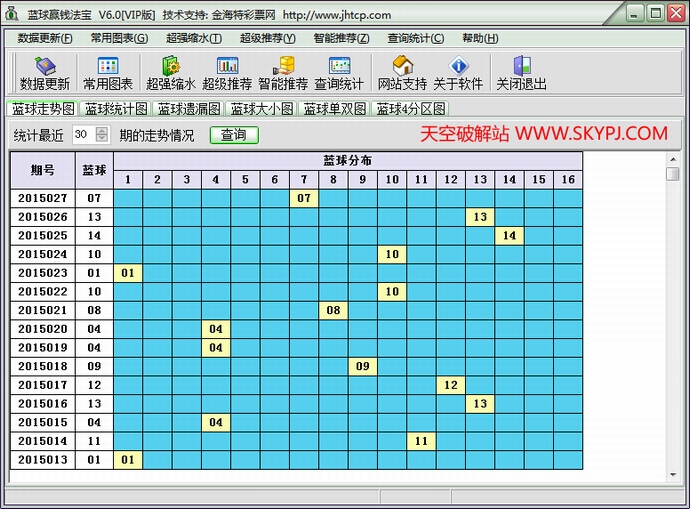Select the 蓝球4分区图 tab
The height and width of the screenshot is (509, 690).
(x=410, y=109)
